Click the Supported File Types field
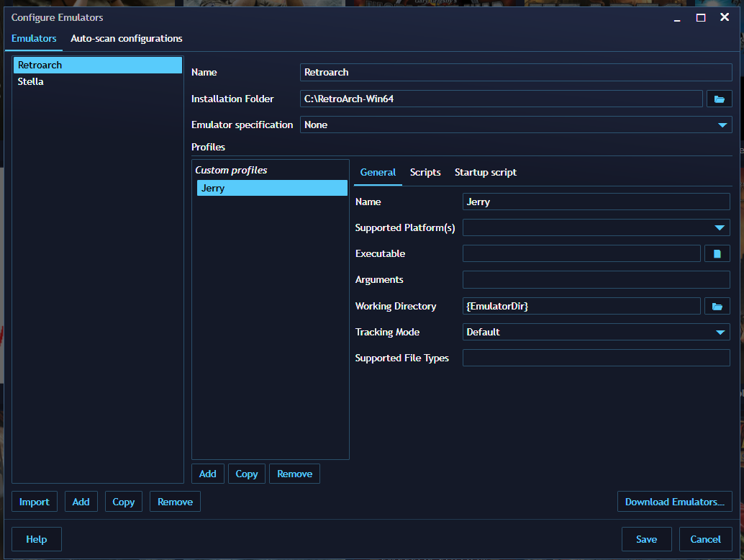Image resolution: width=744 pixels, height=560 pixels. pyautogui.click(x=596, y=358)
